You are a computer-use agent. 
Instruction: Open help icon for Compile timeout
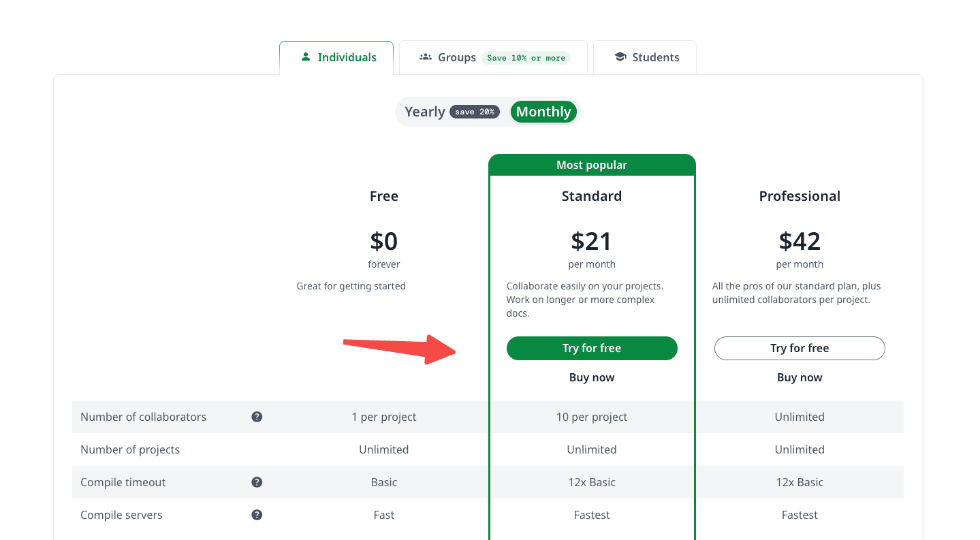tap(257, 482)
